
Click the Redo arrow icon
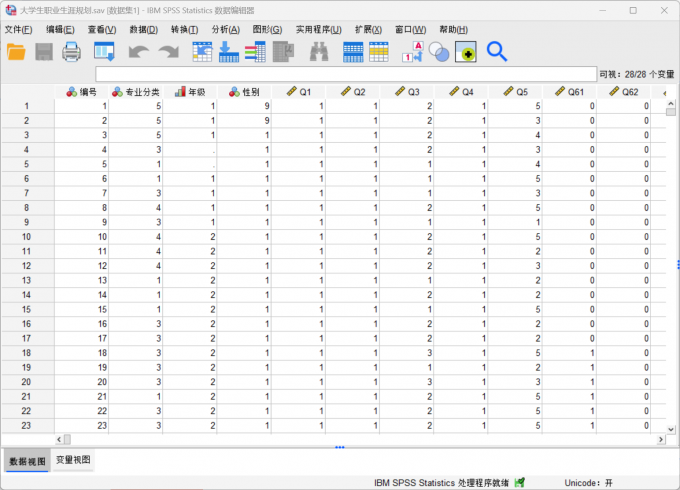tap(167, 51)
